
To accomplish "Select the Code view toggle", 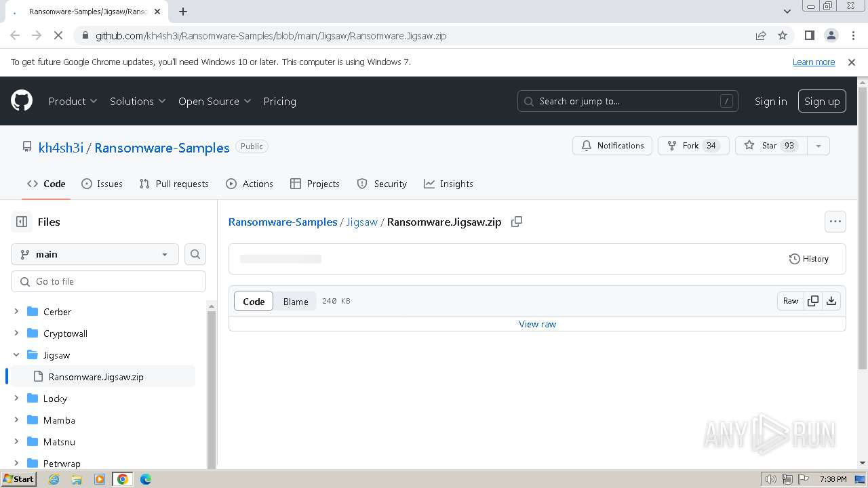I will [x=254, y=302].
